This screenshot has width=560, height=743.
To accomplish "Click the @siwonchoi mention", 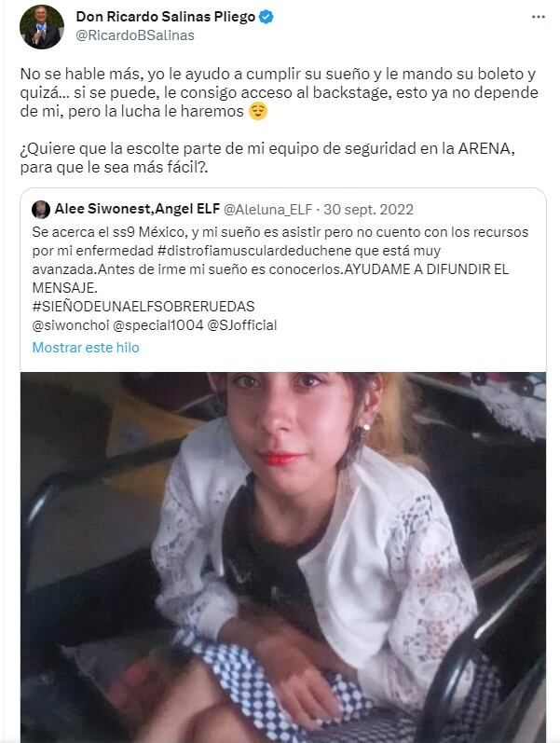I will point(70,325).
